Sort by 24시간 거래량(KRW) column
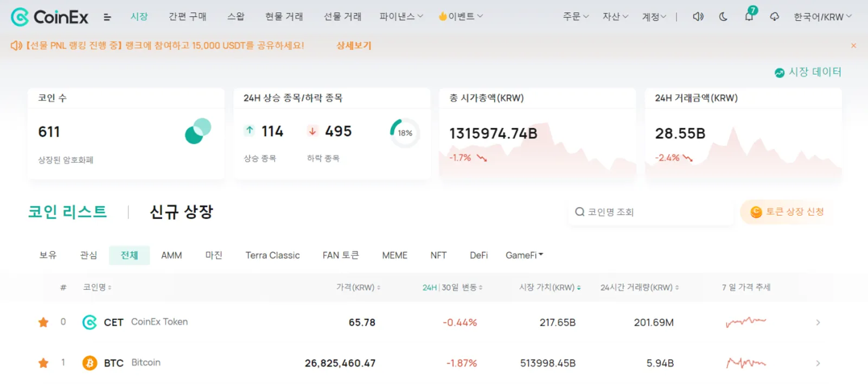 click(640, 287)
